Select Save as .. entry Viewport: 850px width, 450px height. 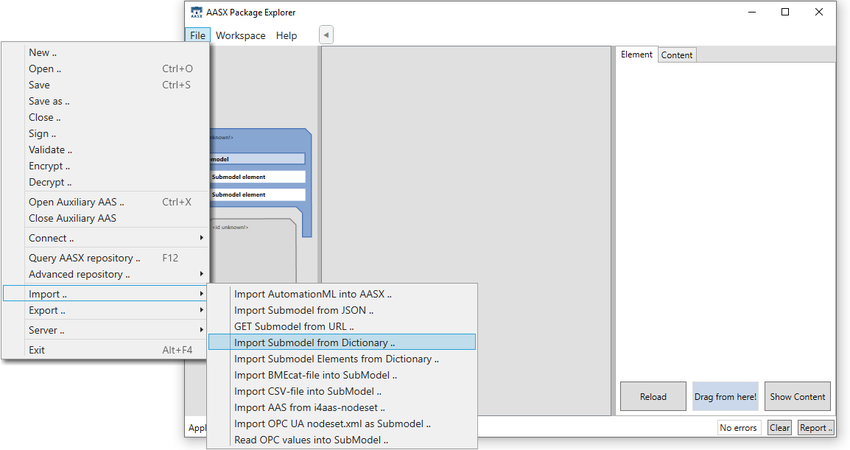tap(106, 101)
